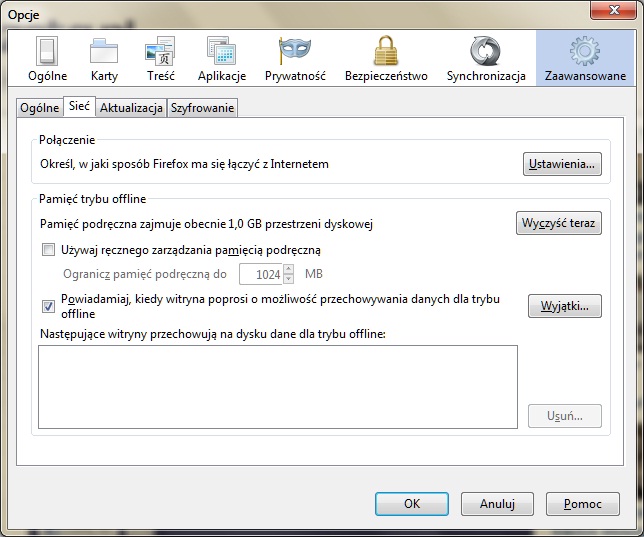Image resolution: width=644 pixels, height=537 pixels.
Task: Open the Bezpieczeństwo padlock category
Action: [x=386, y=58]
